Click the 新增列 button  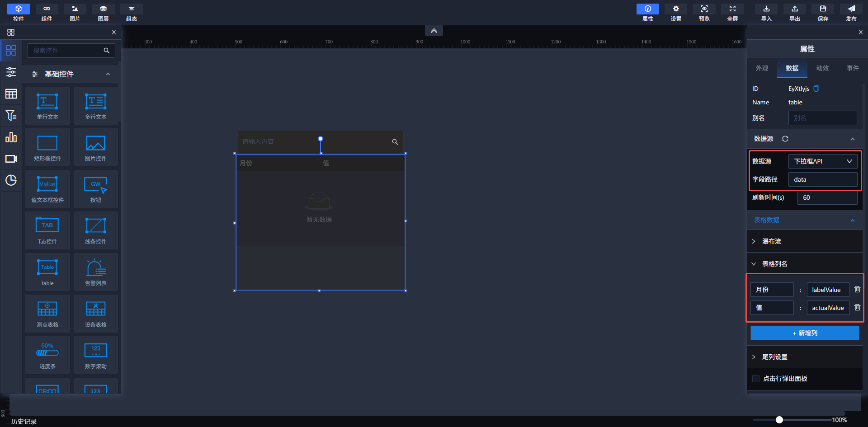pyautogui.click(x=805, y=333)
